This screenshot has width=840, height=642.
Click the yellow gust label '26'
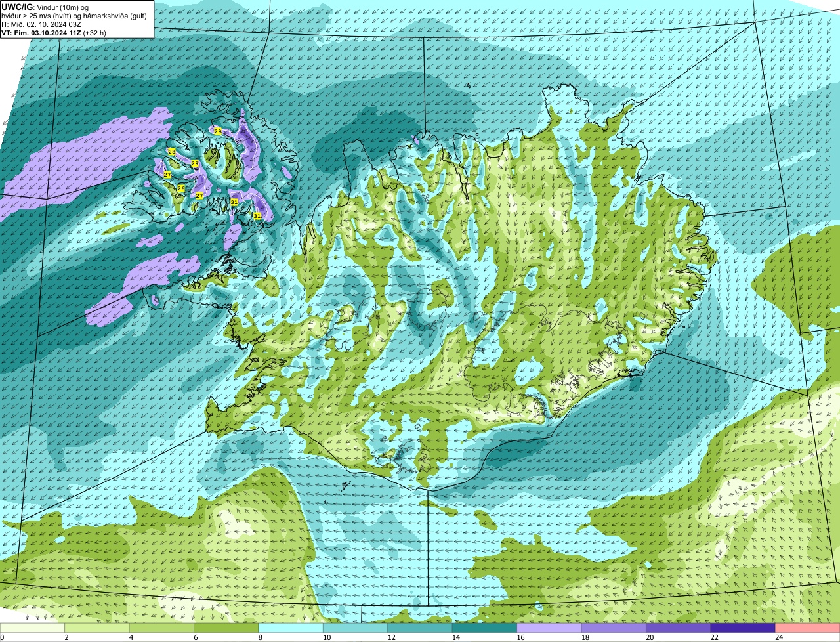[x=181, y=188]
